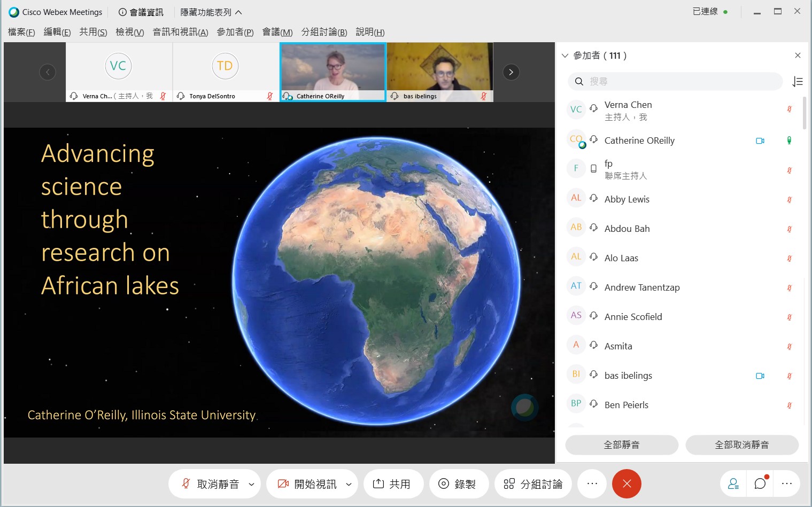Screen dimensions: 812x507
Task: Click 共用 share content button
Action: pos(393,484)
